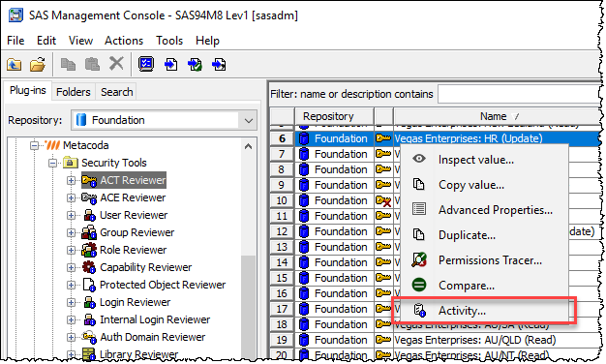Expand the Capability Reviewer node
This screenshot has width=606, height=364.
(71, 267)
